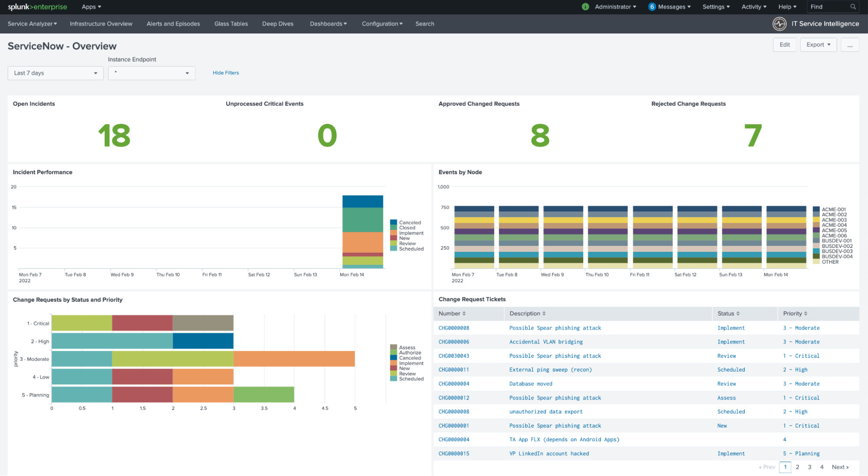Open ticket CHG0000006
Viewport: 868px width, 476px height.
(454, 342)
